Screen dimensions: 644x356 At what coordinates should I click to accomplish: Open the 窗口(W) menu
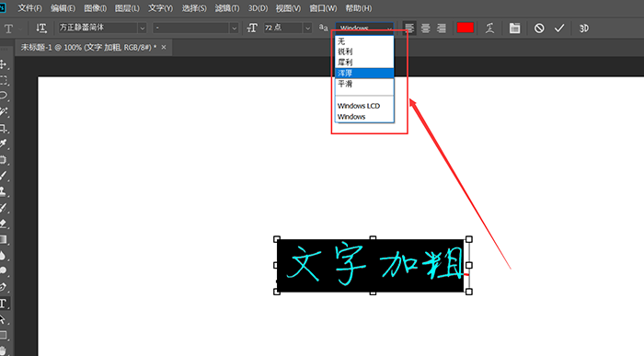pyautogui.click(x=323, y=8)
